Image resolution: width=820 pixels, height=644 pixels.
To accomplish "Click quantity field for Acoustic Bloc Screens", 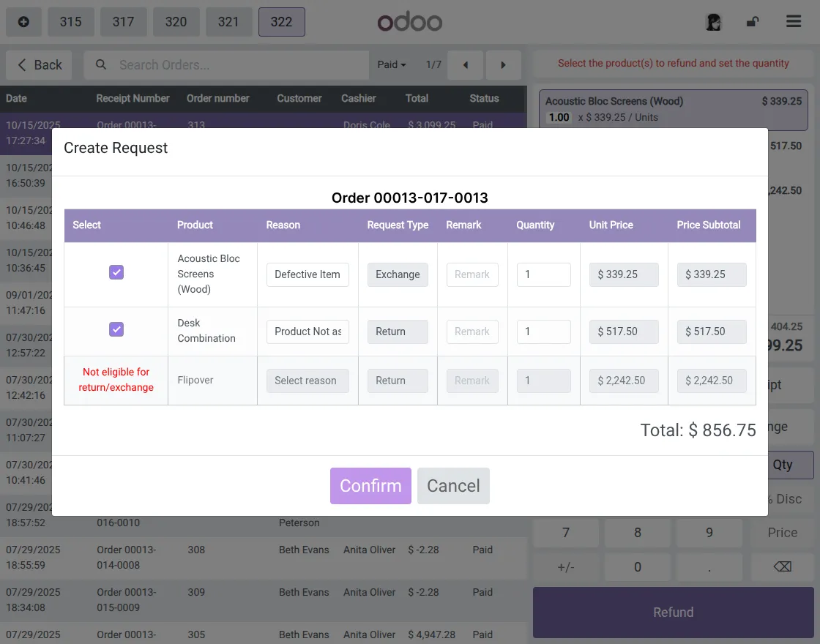I will pyautogui.click(x=543, y=274).
